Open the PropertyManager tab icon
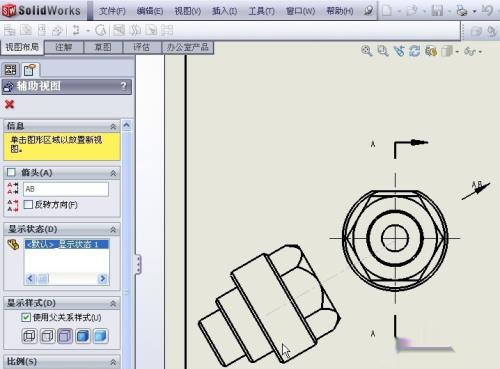 [x=30, y=70]
